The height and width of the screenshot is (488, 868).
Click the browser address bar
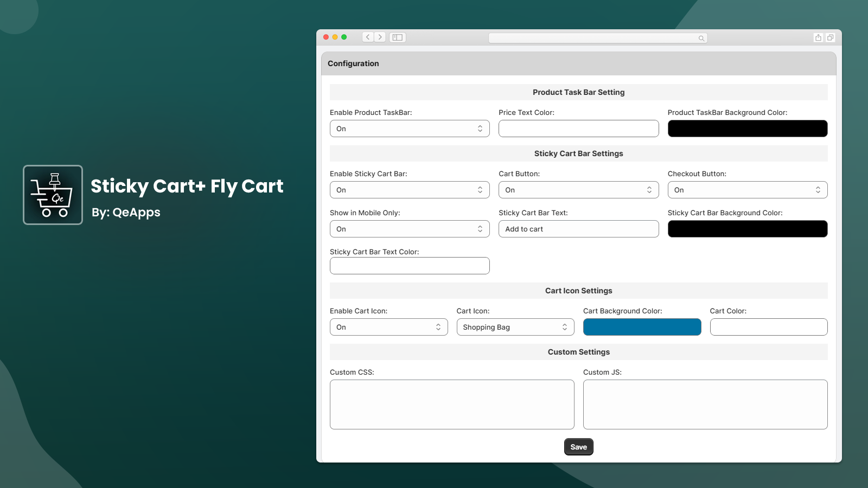pos(598,38)
